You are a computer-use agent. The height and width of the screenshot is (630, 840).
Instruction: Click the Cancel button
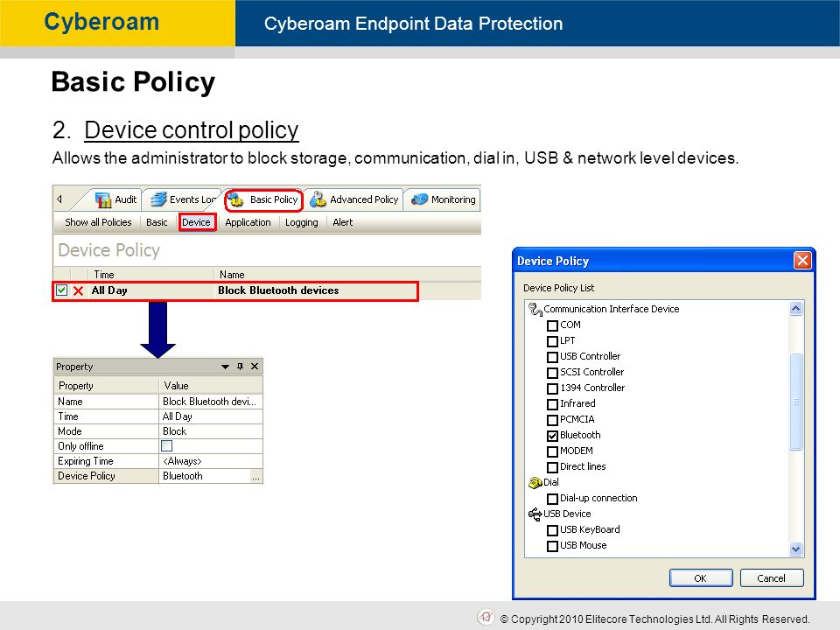click(x=772, y=578)
